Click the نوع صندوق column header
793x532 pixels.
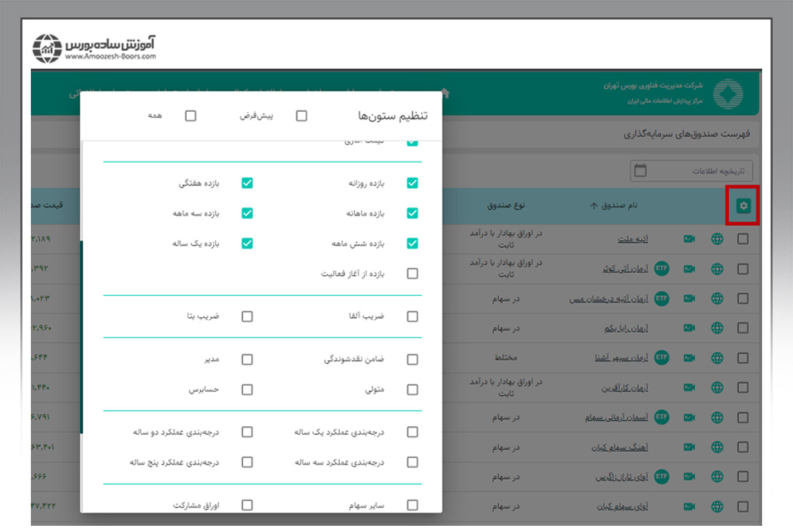coord(506,205)
